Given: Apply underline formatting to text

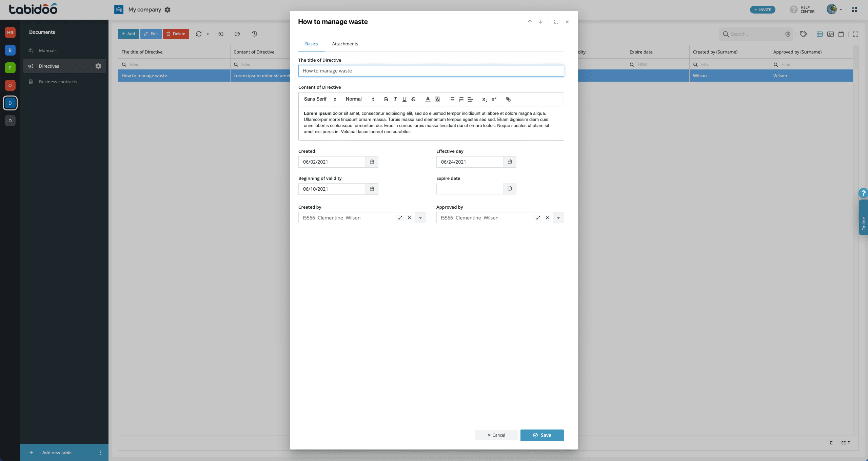Looking at the screenshot, I should point(404,99).
